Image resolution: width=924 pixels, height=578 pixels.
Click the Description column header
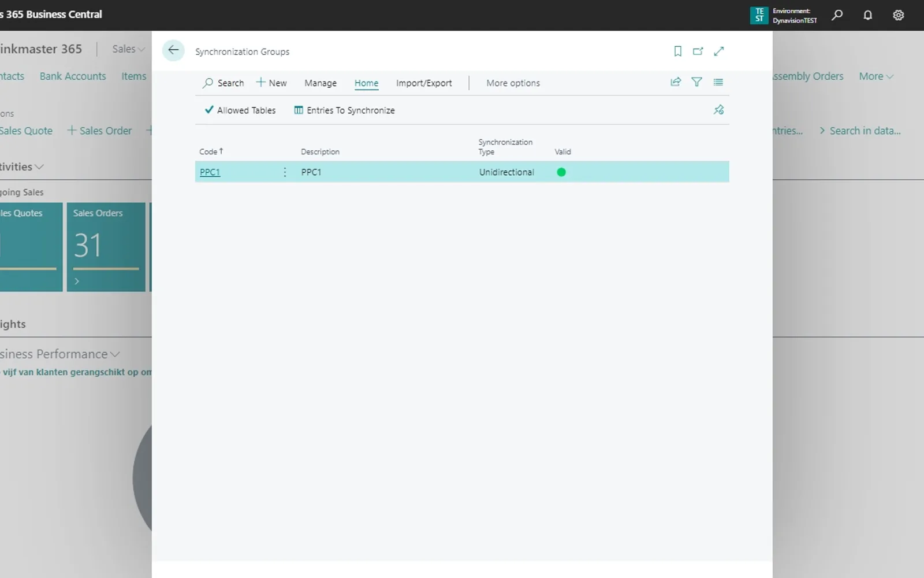tap(320, 152)
